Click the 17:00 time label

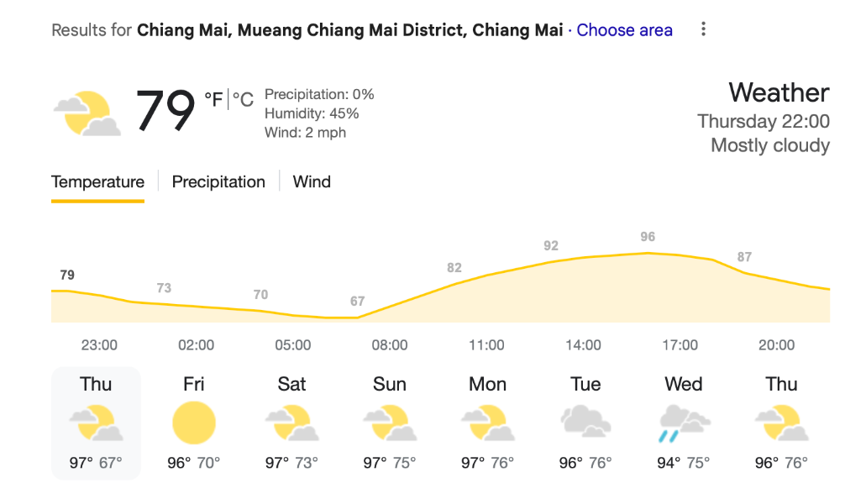(680, 345)
